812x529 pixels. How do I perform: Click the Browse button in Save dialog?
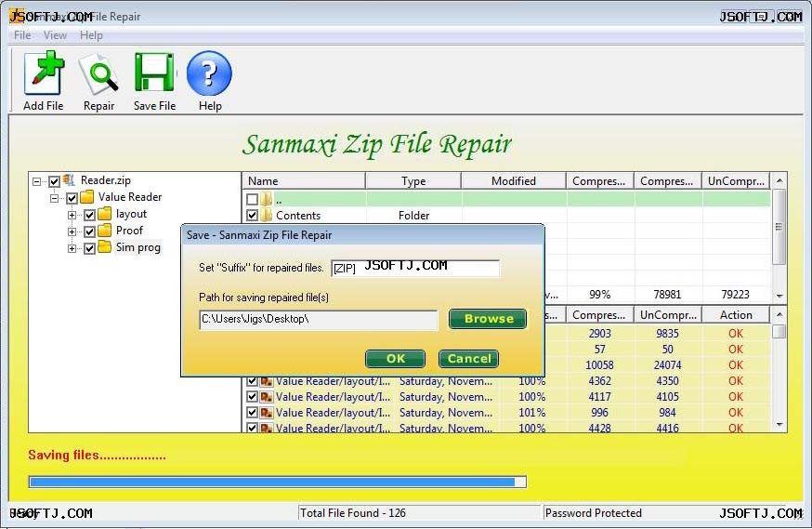click(488, 319)
